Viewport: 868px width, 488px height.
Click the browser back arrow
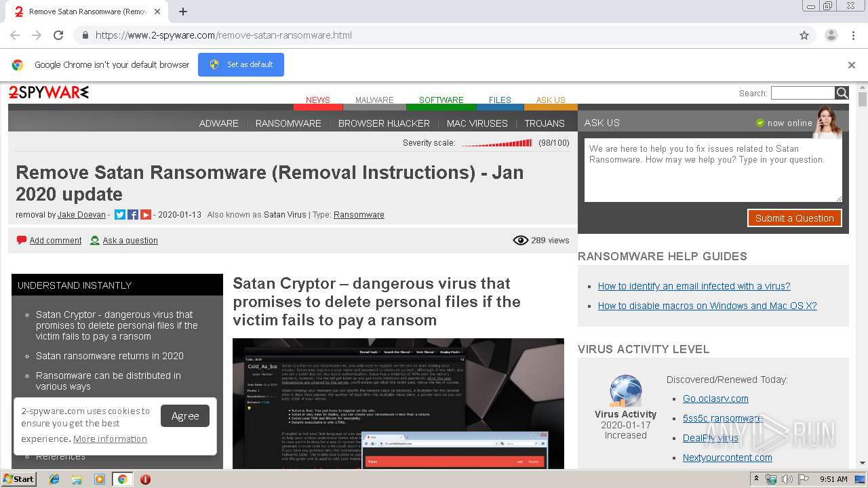tap(15, 35)
